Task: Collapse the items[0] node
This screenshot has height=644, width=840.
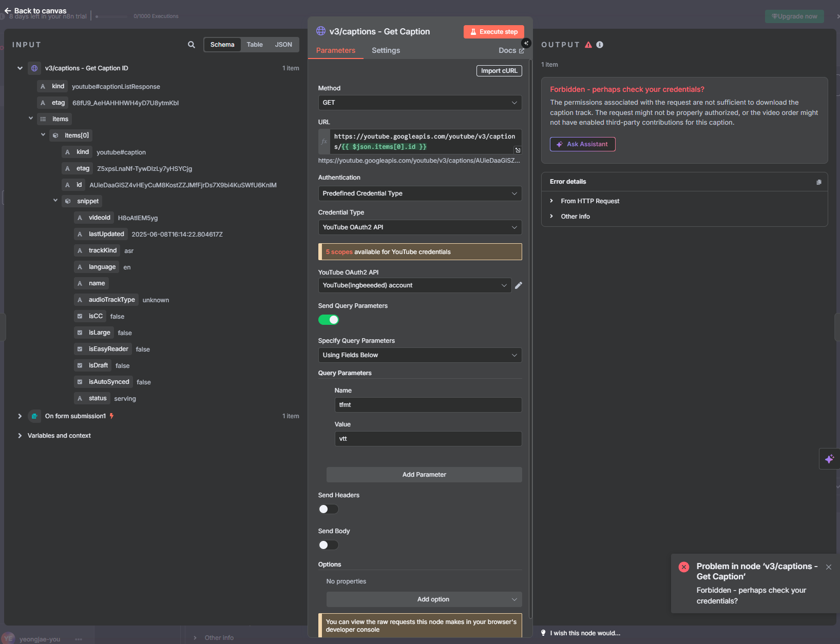Action: click(x=43, y=135)
